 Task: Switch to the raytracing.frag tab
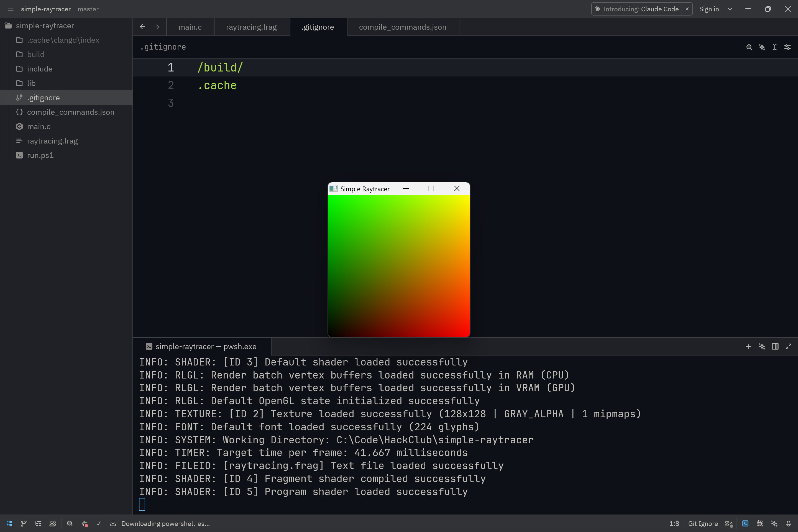(251, 27)
